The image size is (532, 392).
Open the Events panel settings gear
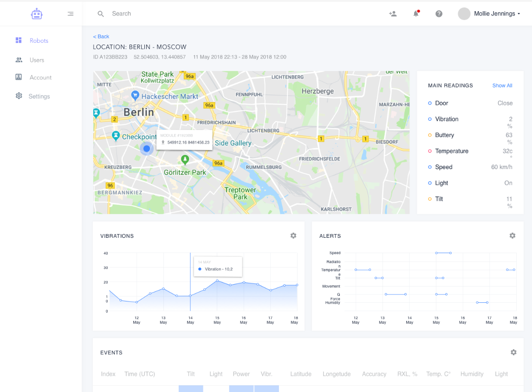tap(513, 353)
